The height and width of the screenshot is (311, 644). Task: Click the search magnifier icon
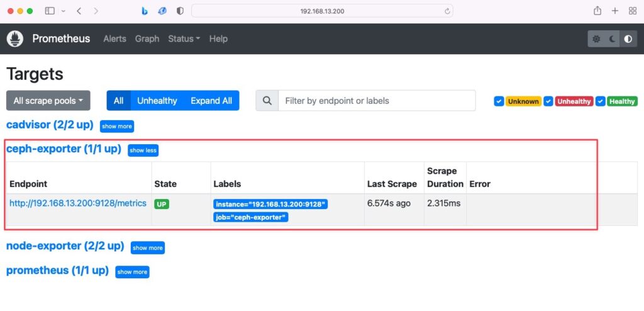pyautogui.click(x=267, y=101)
